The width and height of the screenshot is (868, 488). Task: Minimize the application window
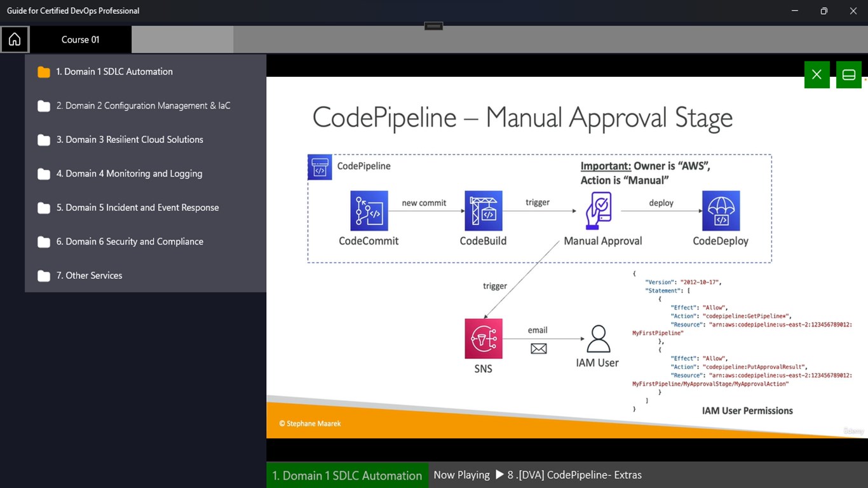[795, 11]
